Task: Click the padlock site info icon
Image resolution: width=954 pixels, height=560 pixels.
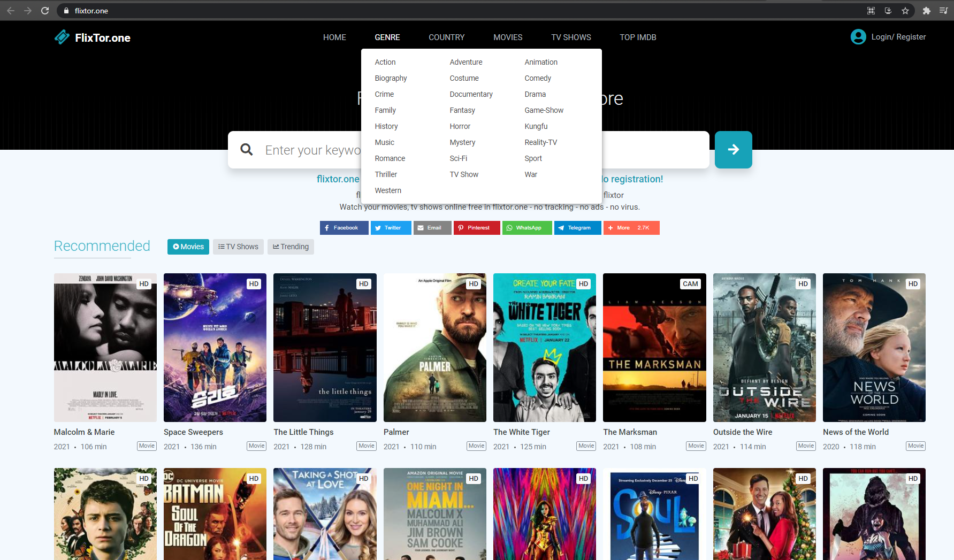Action: click(66, 11)
